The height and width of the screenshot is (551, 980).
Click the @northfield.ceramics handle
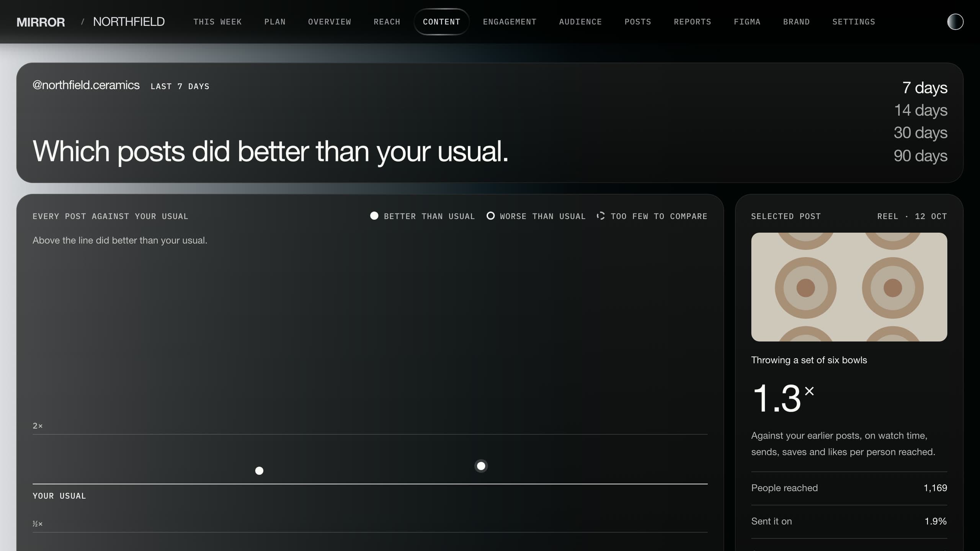[86, 85]
